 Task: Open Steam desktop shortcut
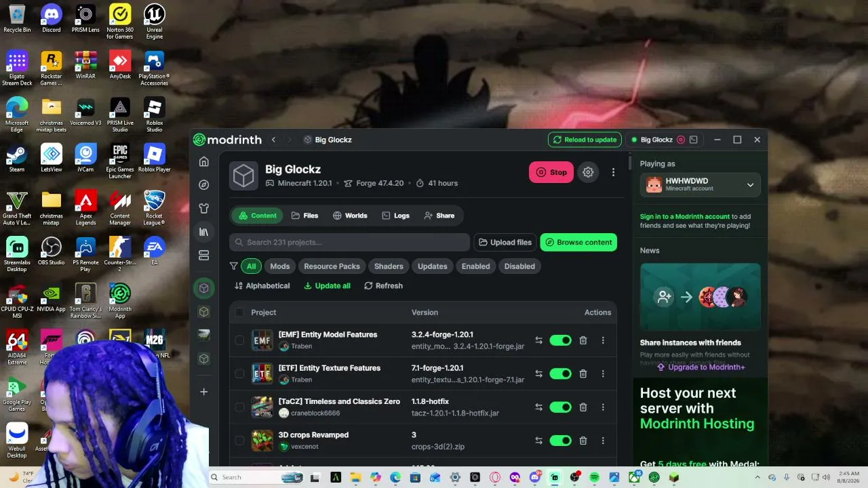pos(17,159)
